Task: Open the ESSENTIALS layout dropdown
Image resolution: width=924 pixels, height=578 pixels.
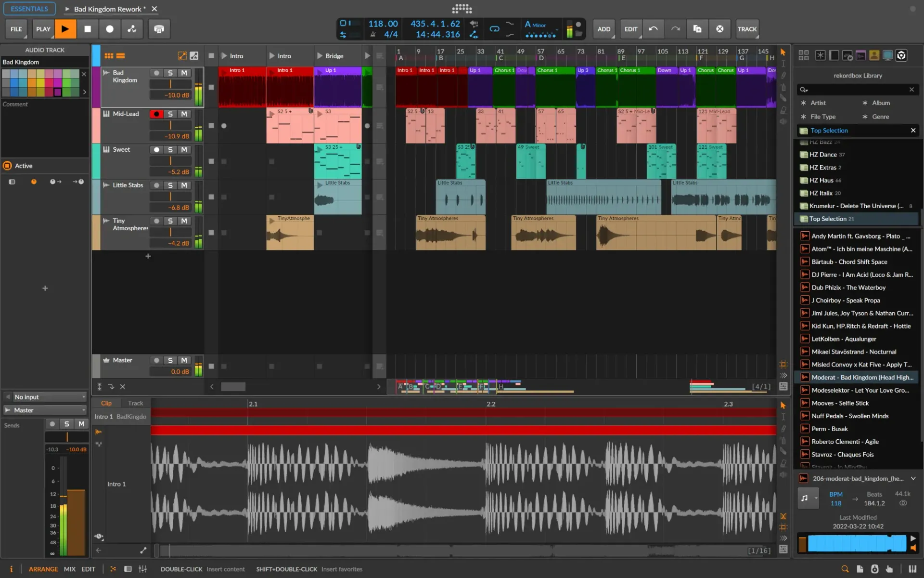Action: click(30, 9)
